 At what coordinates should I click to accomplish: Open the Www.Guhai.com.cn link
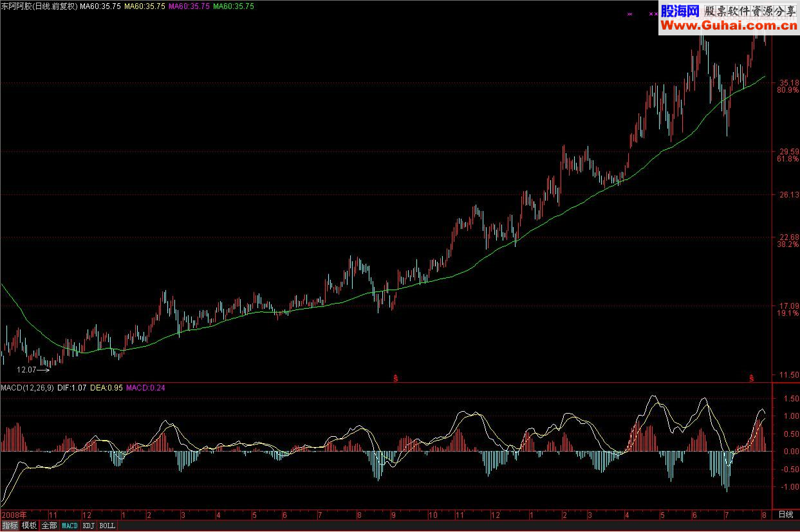(727, 25)
